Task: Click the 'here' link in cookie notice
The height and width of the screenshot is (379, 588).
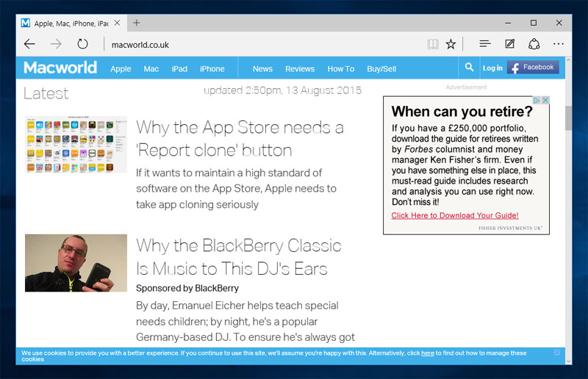Action: click(x=428, y=353)
